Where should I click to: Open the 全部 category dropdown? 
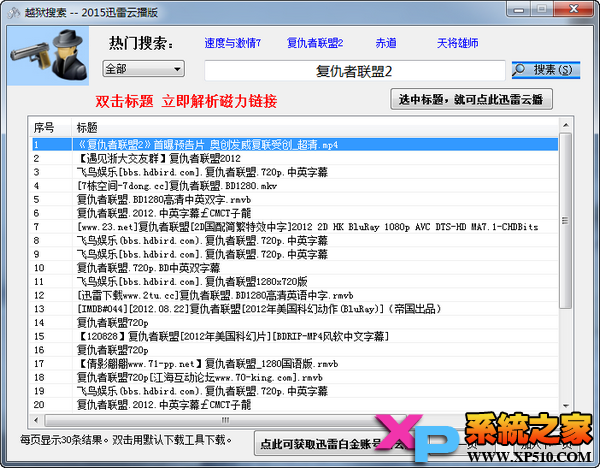click(143, 69)
